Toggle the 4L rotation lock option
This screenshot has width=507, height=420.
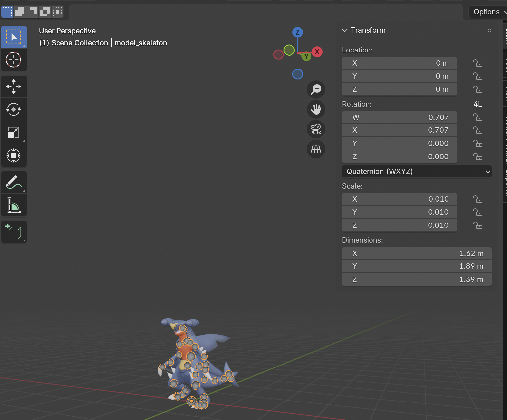coord(478,104)
